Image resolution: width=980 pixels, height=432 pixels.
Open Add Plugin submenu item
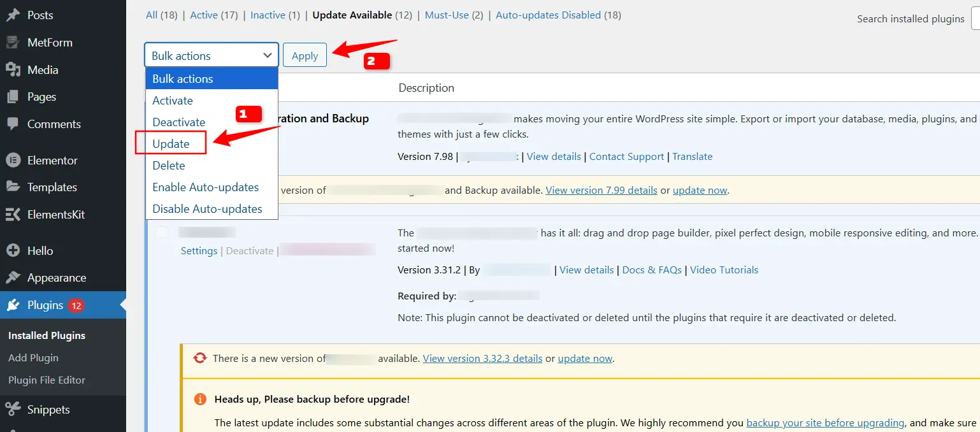pos(33,358)
